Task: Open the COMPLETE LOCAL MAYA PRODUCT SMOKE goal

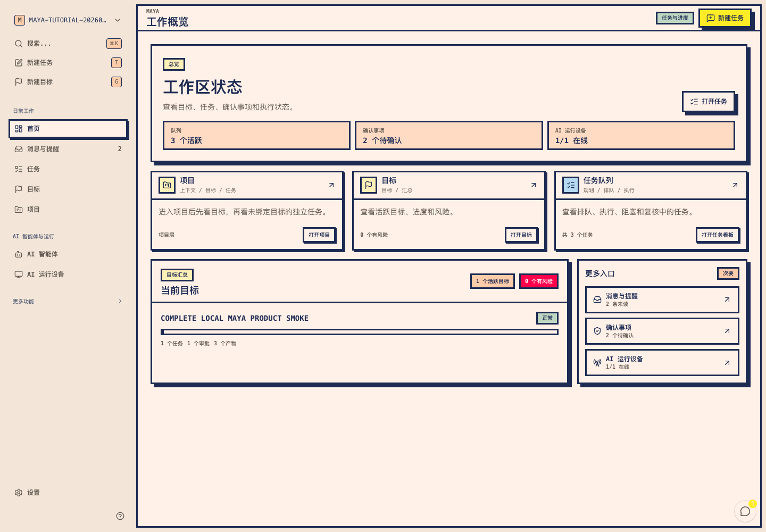Action: pyautogui.click(x=235, y=318)
